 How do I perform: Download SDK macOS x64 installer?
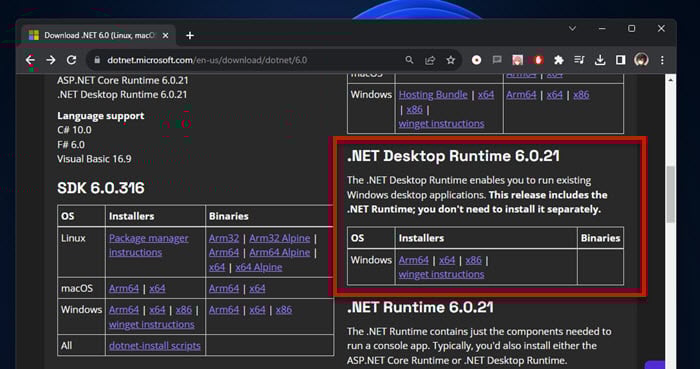click(157, 289)
